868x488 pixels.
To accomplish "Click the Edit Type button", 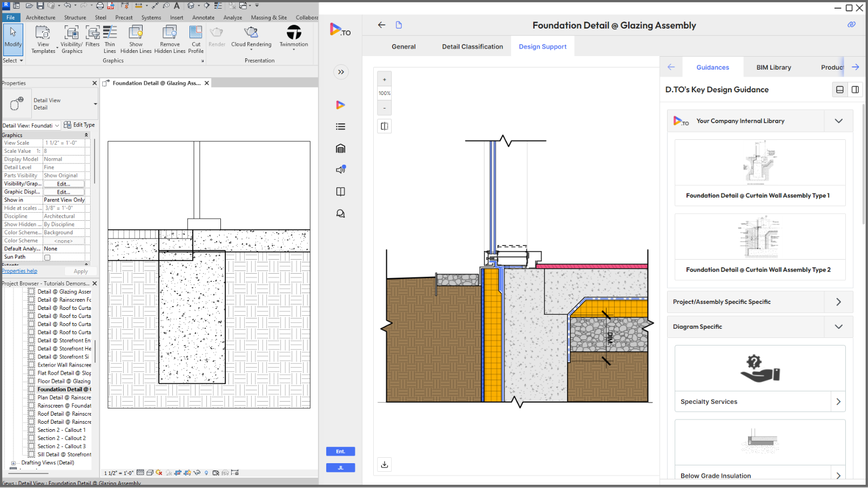I will [79, 125].
